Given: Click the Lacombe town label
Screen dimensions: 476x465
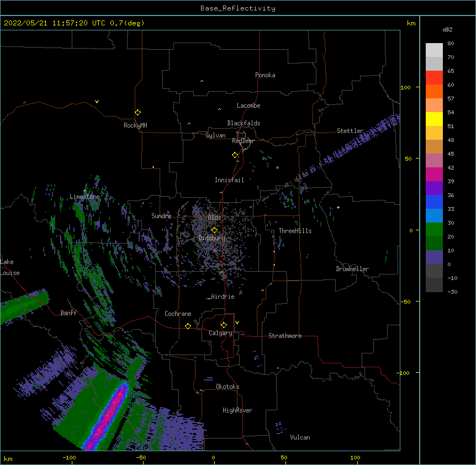Looking at the screenshot, I should point(248,105).
